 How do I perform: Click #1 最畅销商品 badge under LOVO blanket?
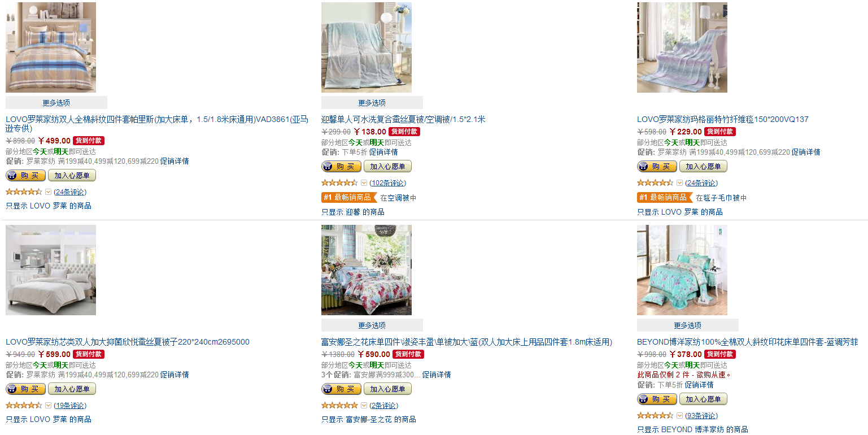[x=665, y=197]
